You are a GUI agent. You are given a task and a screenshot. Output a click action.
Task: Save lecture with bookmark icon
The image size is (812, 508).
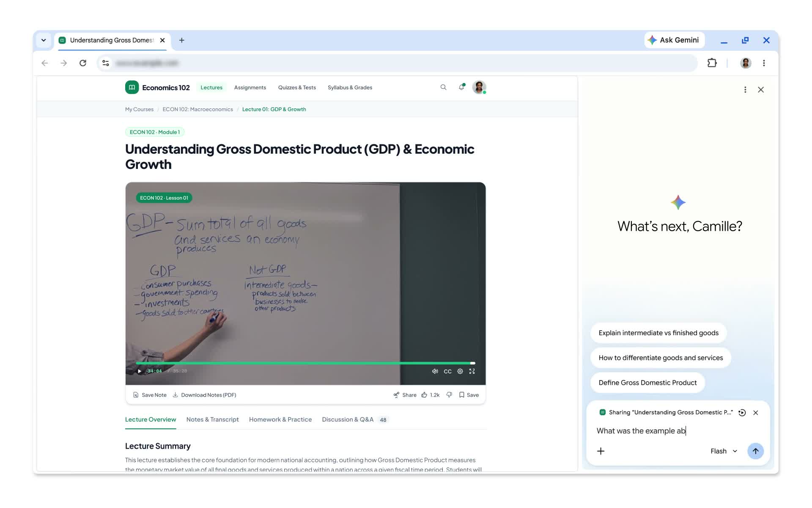click(469, 395)
